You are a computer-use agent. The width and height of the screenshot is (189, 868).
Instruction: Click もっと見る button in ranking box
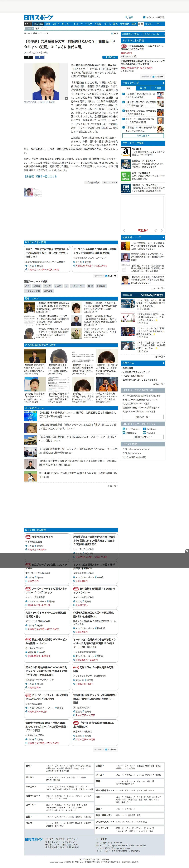[x=143, y=136]
